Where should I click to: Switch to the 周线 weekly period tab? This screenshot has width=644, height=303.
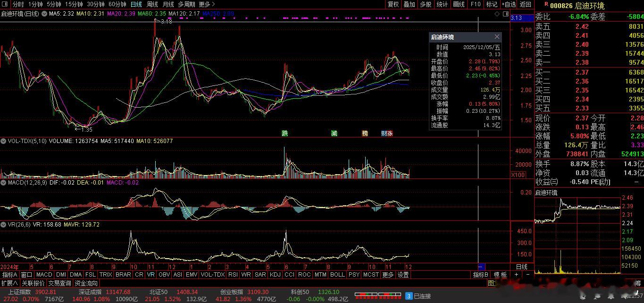152,4
